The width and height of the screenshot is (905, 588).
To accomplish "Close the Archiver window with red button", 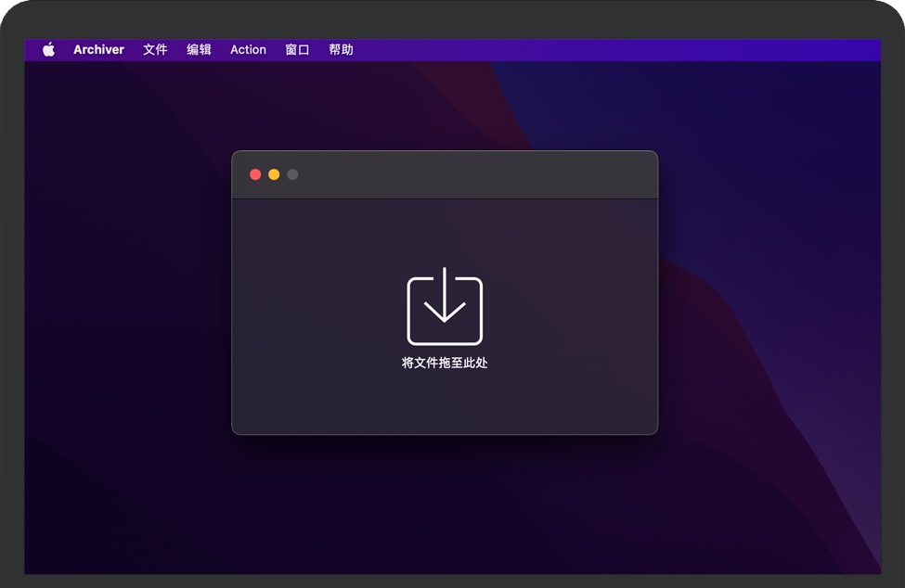I will [x=255, y=174].
